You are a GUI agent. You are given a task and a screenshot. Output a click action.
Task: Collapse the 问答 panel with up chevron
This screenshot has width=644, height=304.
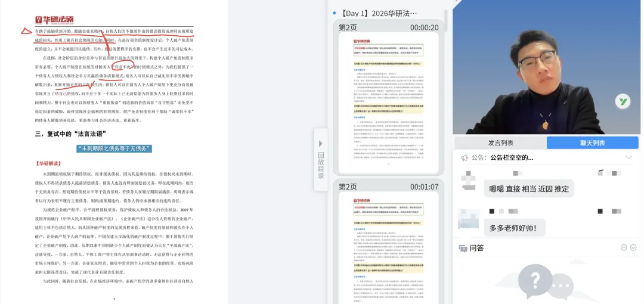tap(624, 247)
